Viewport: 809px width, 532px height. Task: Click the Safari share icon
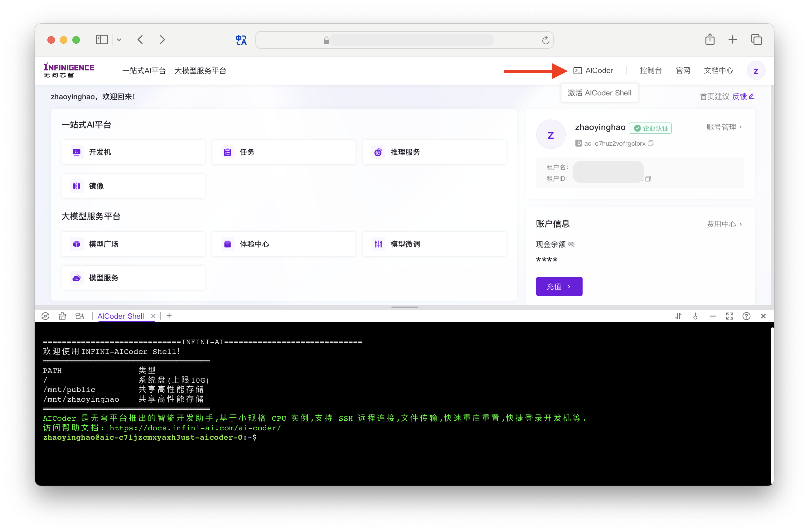tap(710, 39)
